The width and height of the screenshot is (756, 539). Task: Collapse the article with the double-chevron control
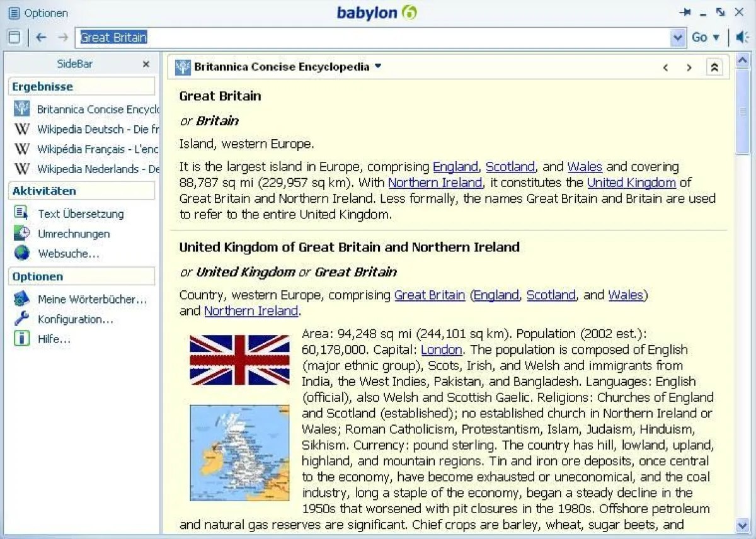(714, 66)
